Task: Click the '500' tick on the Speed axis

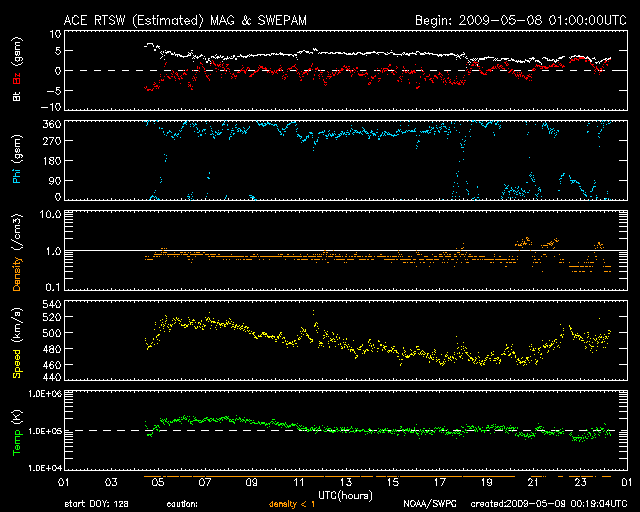Action: click(x=52, y=333)
